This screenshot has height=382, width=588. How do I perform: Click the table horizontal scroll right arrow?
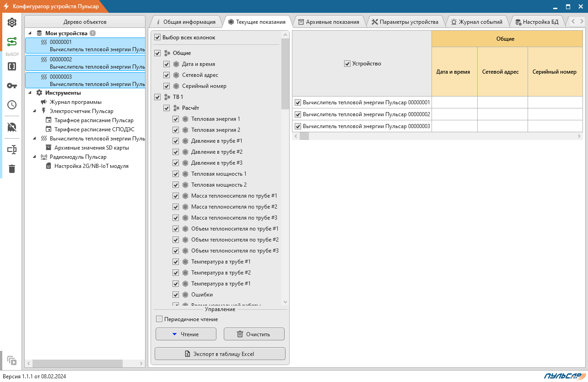pos(579,136)
